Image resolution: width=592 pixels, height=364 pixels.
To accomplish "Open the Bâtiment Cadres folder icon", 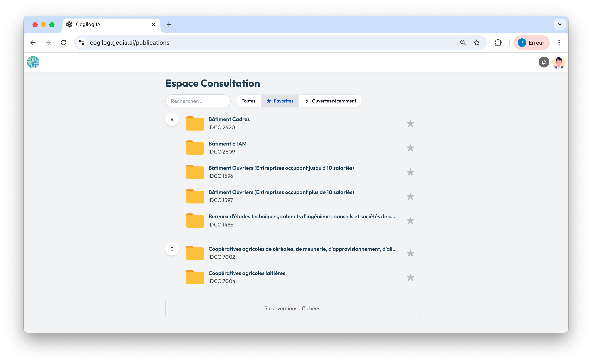I will pos(195,124).
